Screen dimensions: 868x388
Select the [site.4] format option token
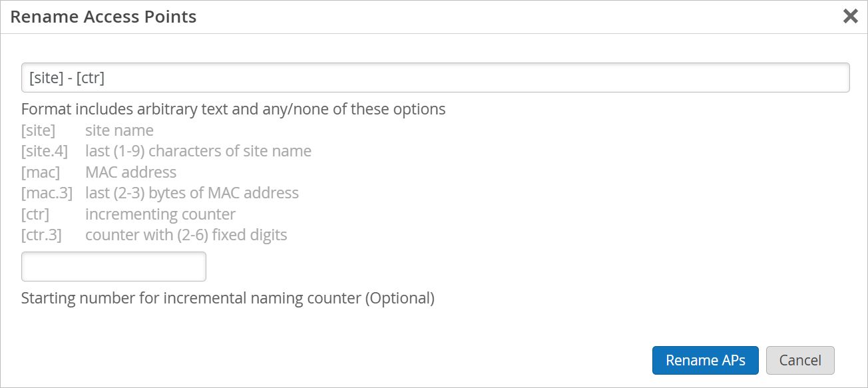coord(44,151)
